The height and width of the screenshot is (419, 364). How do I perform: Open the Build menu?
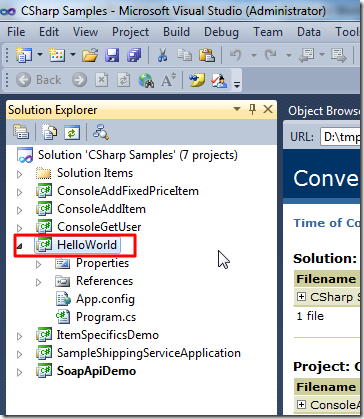coord(176,32)
